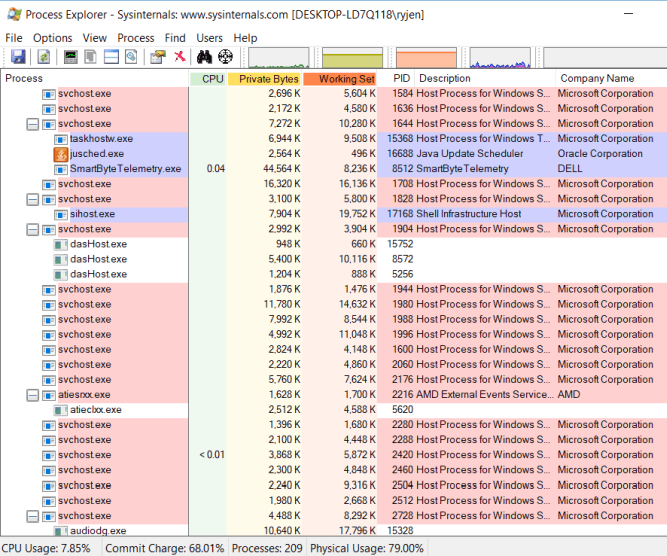The height and width of the screenshot is (556, 667).
Task: Click the Save toolbar icon
Action: (x=16, y=57)
